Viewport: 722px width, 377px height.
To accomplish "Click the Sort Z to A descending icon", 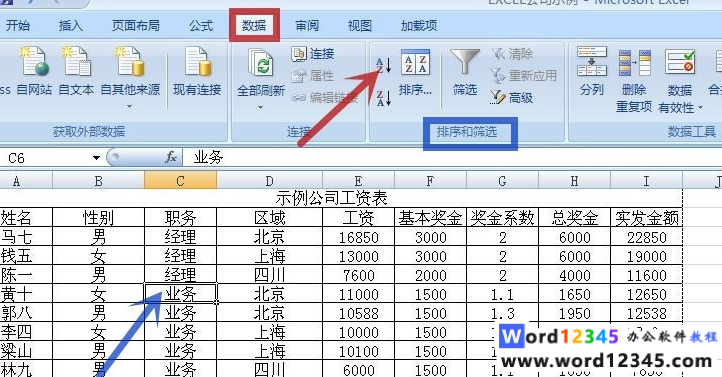I will point(384,98).
